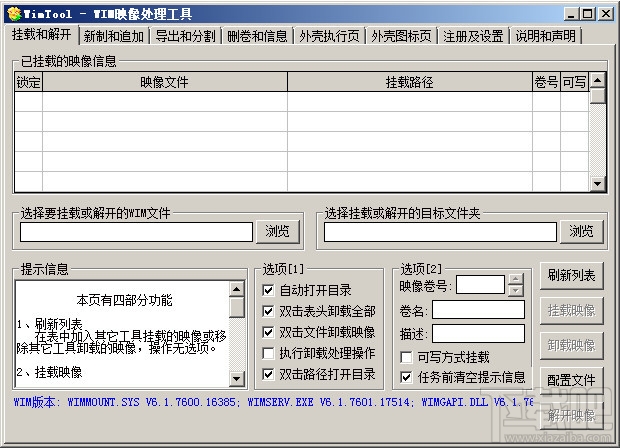Click the 挂载路径 column header

[410, 82]
